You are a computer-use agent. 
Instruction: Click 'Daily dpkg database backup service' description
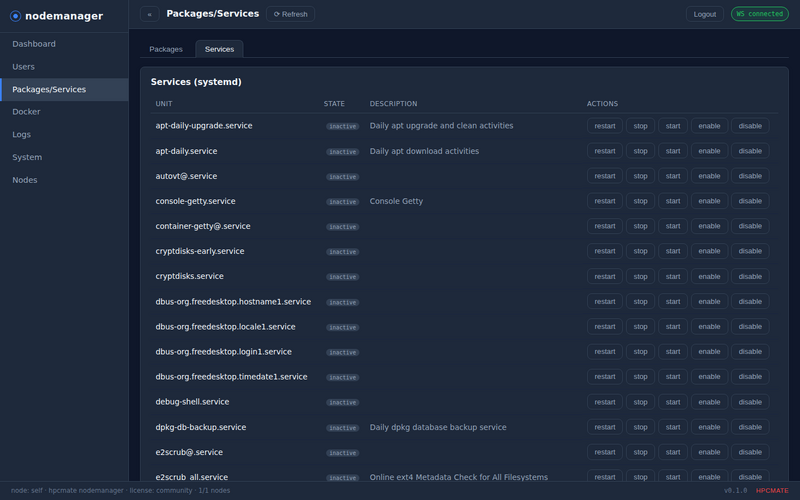coord(438,427)
